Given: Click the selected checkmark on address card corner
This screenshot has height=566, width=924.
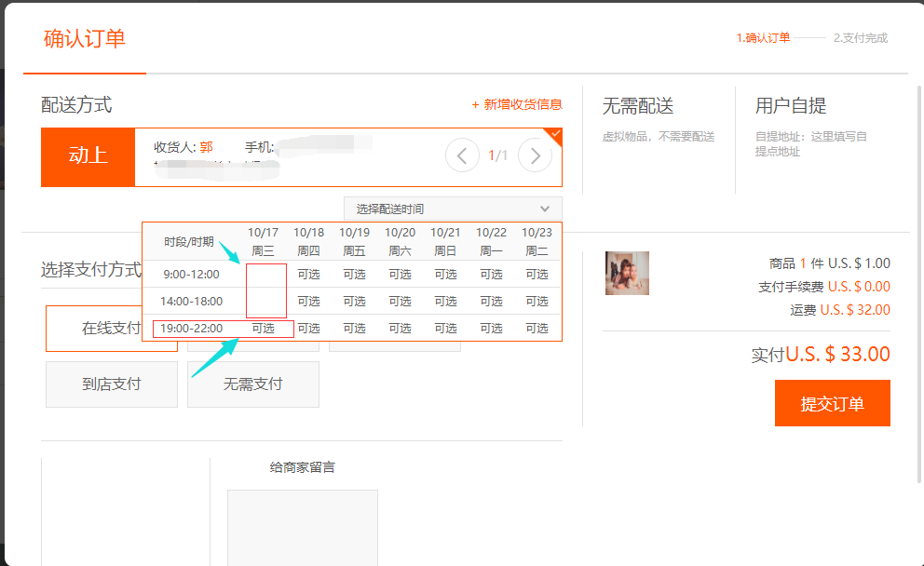Looking at the screenshot, I should tap(555, 135).
